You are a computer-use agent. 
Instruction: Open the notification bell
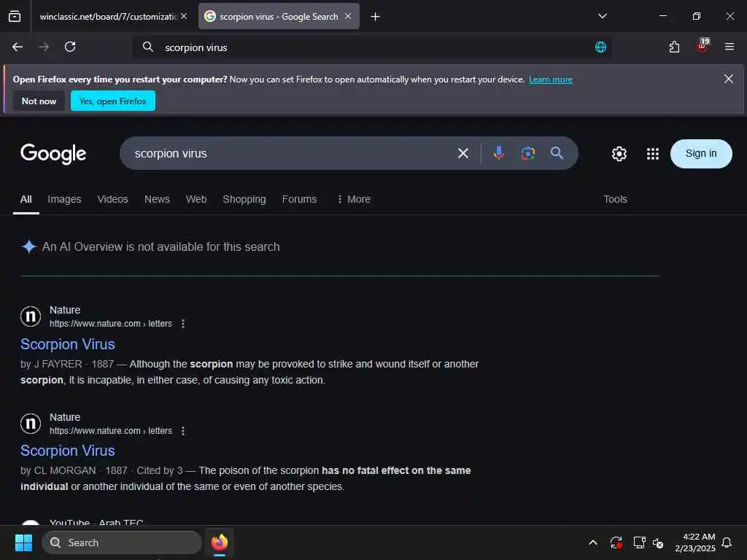click(x=727, y=542)
